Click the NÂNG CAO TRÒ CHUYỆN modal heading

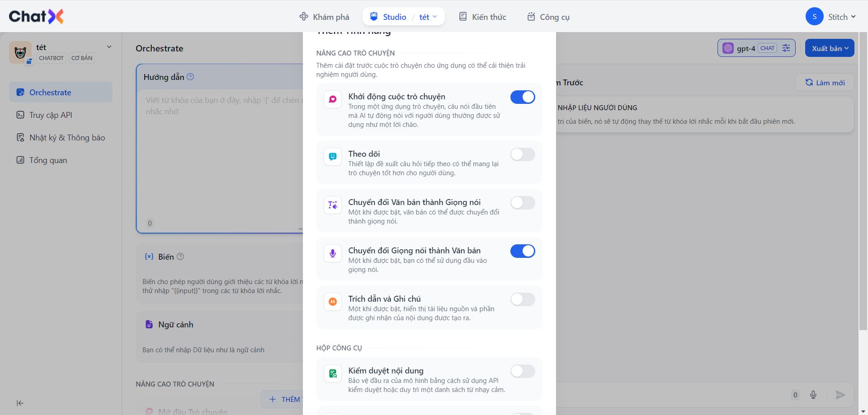(355, 53)
